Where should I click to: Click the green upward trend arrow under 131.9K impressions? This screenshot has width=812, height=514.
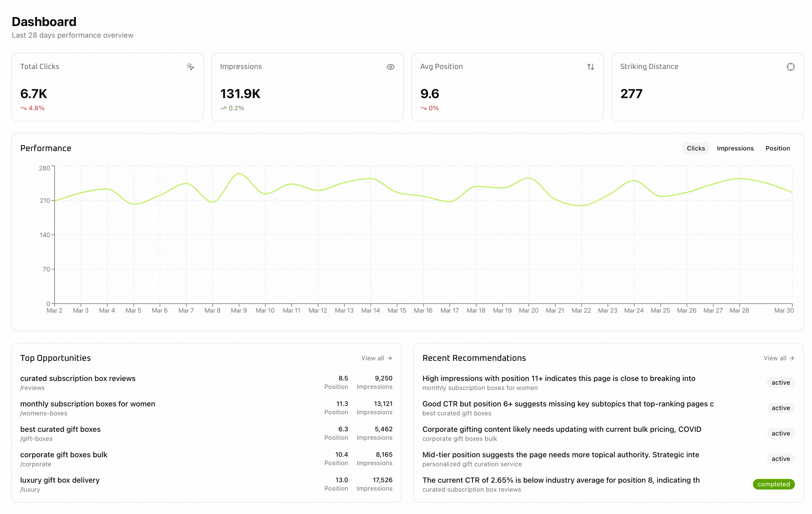tap(223, 108)
